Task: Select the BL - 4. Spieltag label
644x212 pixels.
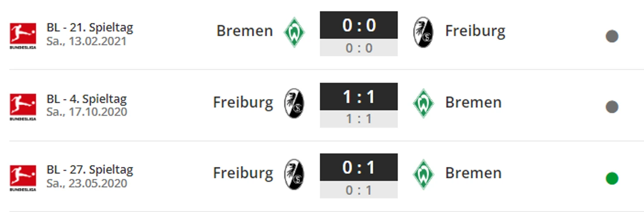Action: coord(87,98)
